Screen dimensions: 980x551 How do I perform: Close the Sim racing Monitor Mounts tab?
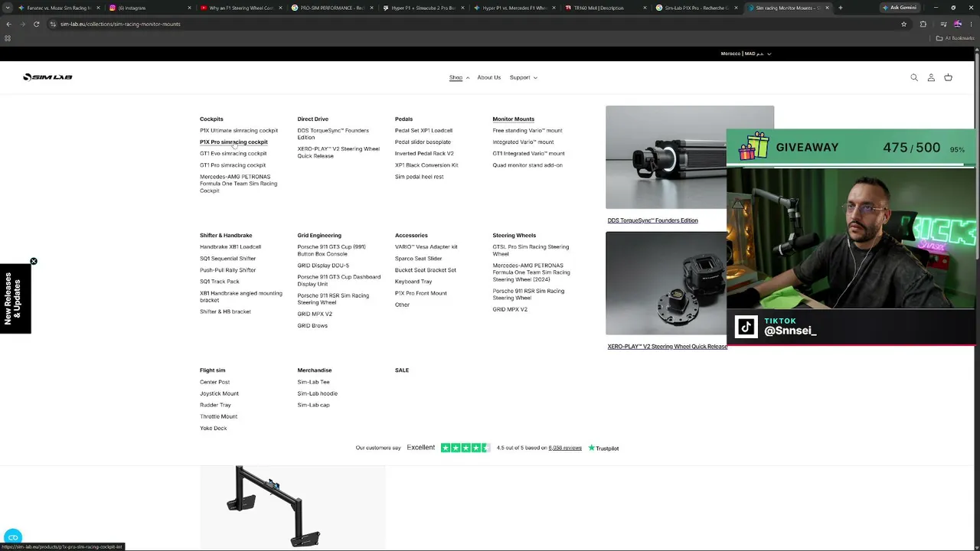(x=827, y=8)
